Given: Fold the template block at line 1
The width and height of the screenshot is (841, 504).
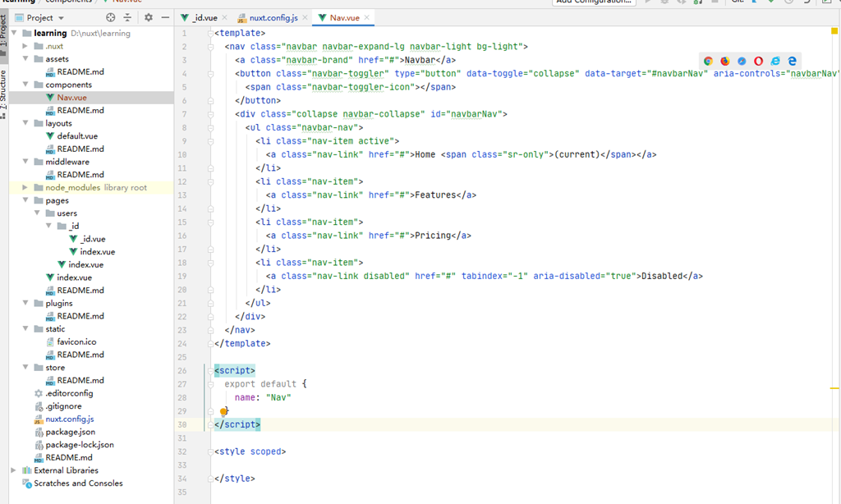Looking at the screenshot, I should [210, 33].
